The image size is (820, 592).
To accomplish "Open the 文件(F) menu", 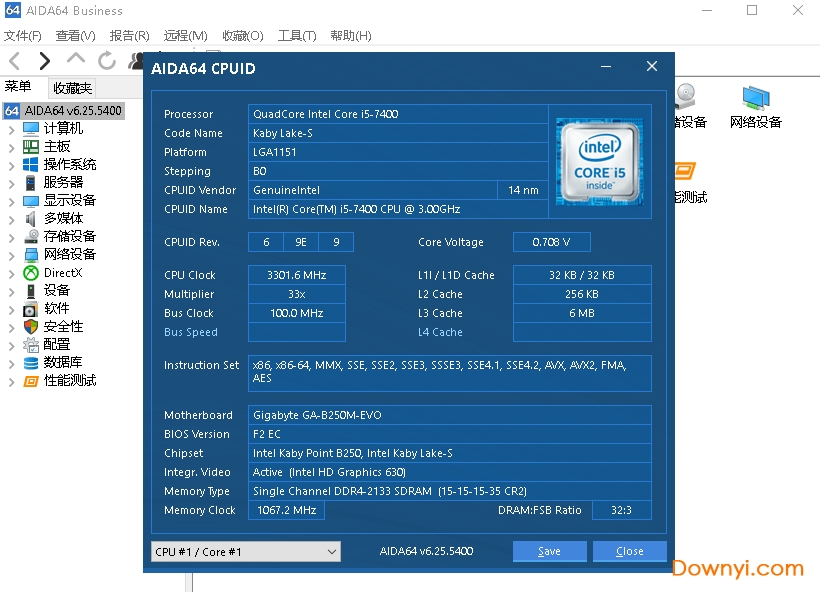I will point(23,36).
